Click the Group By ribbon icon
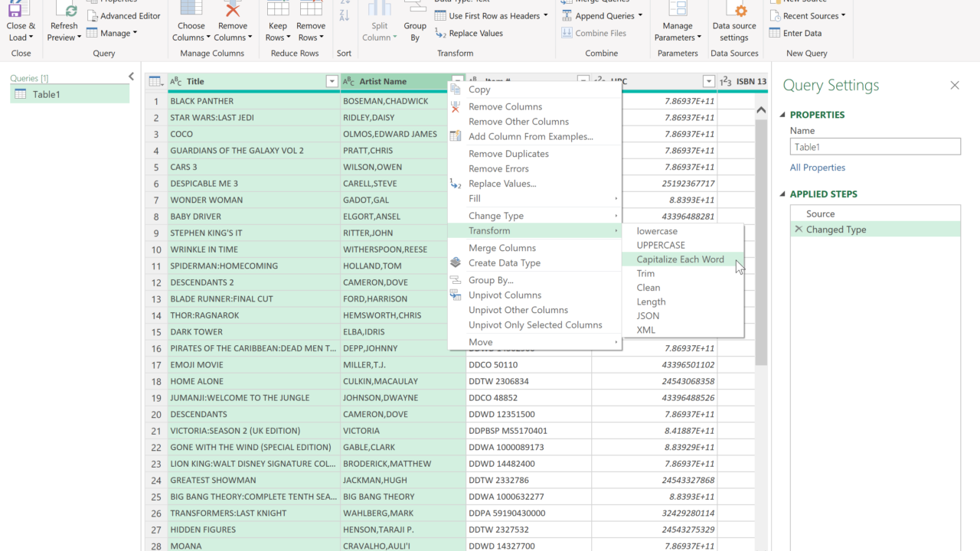The height and width of the screenshot is (551, 980). [x=415, y=9]
